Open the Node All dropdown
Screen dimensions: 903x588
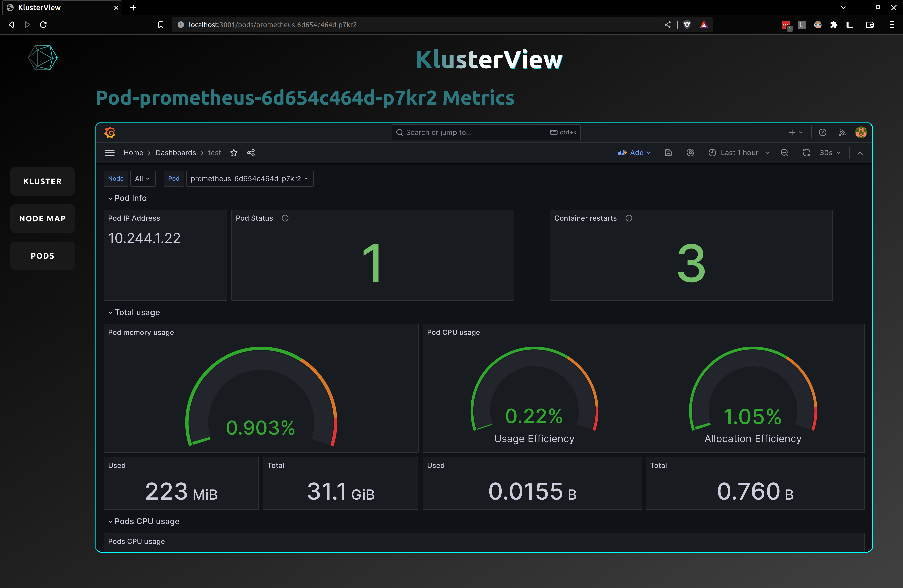click(x=143, y=179)
